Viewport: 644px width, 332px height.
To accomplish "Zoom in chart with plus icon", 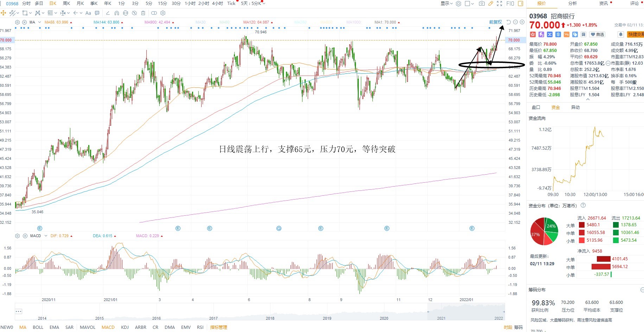I will (522, 22).
